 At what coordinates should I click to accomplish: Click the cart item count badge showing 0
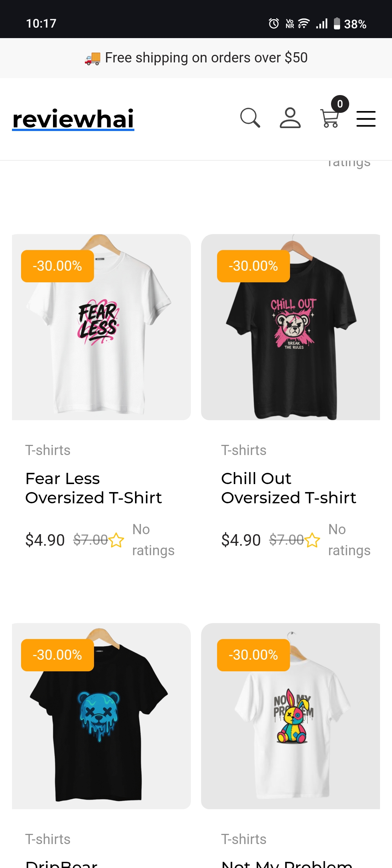click(x=340, y=105)
